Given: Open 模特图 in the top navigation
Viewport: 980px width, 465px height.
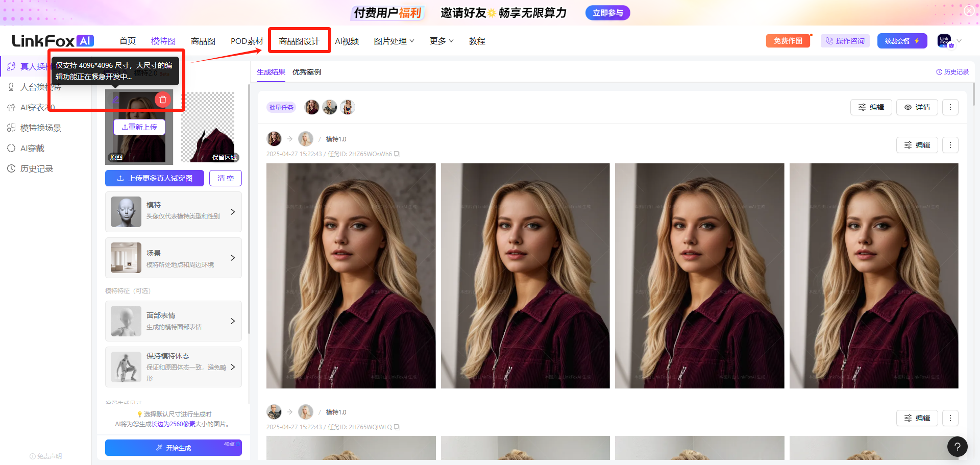Looking at the screenshot, I should pos(163,41).
